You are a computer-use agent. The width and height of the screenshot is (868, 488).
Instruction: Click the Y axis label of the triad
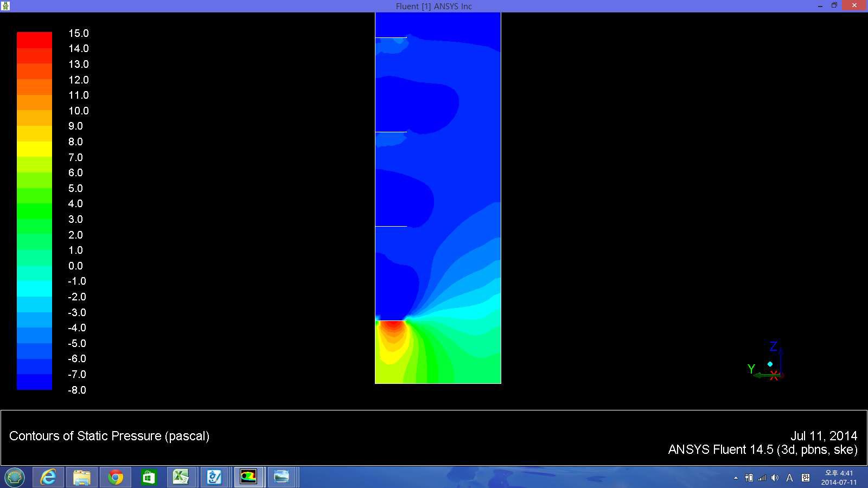pos(751,369)
